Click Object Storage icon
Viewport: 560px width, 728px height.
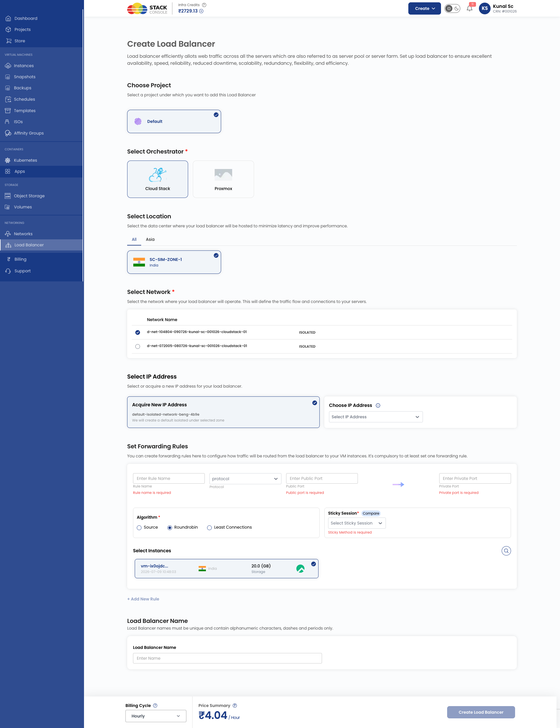click(x=8, y=196)
